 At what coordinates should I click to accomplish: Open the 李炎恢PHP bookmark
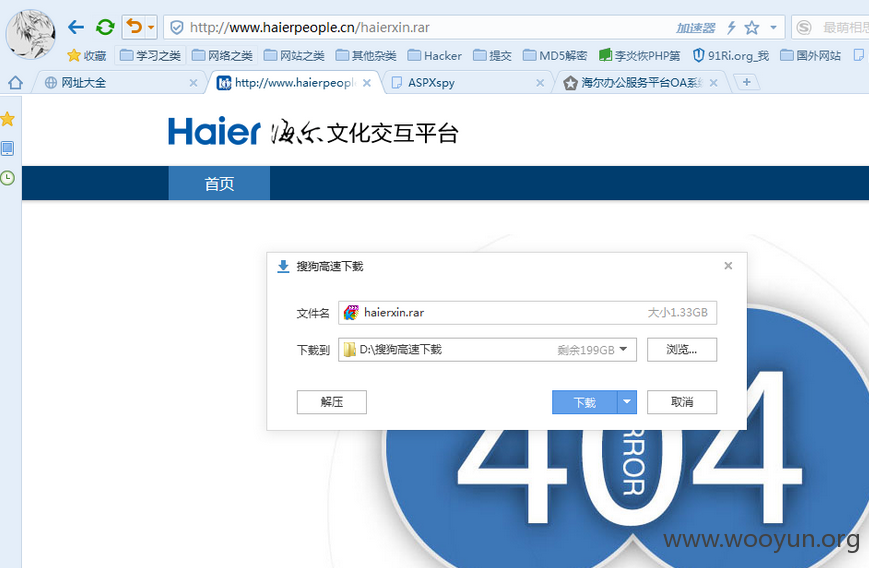[640, 55]
